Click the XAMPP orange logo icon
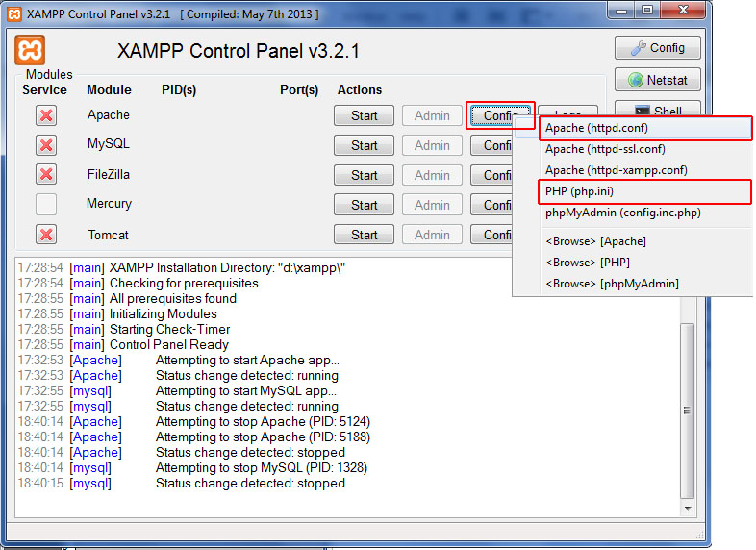Screen dimensions: 756x550 coord(30,50)
